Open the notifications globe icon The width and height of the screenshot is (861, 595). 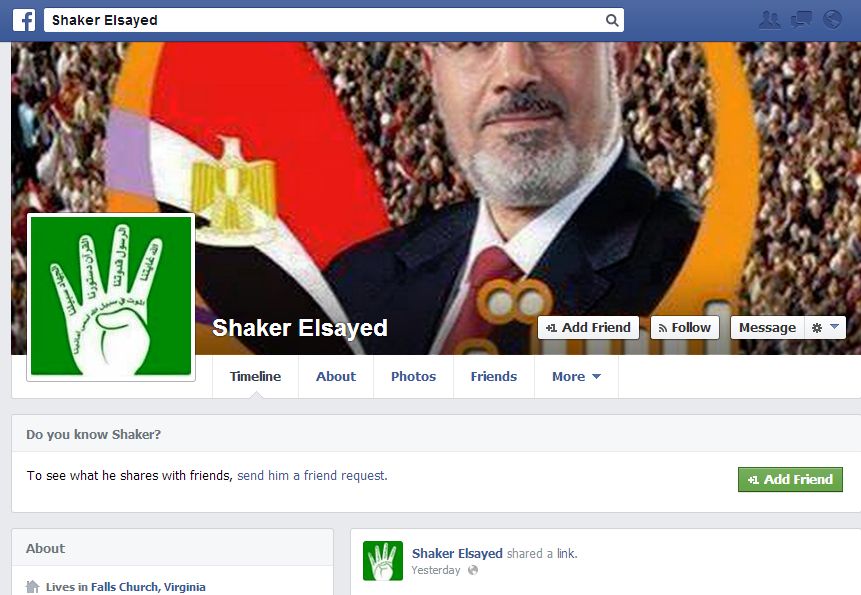832,20
